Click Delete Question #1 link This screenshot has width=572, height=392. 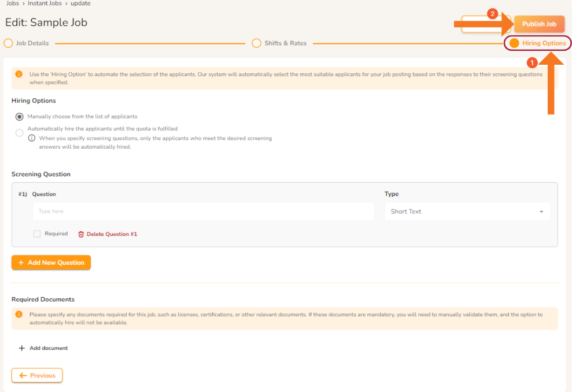pos(112,234)
